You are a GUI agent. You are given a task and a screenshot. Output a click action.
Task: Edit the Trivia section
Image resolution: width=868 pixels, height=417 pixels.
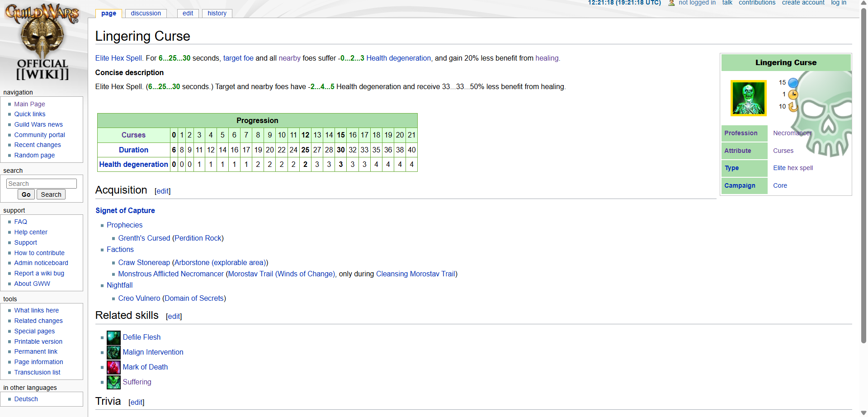coord(136,403)
